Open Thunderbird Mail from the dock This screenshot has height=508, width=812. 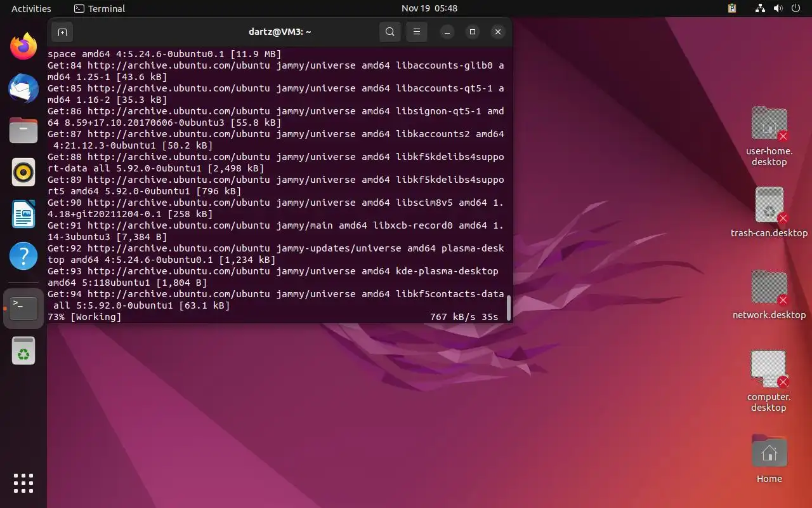click(23, 88)
